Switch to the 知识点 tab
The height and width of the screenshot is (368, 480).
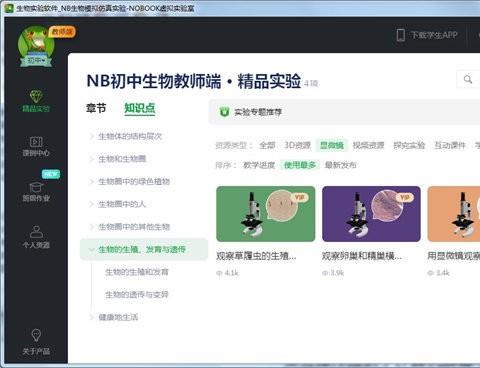click(140, 108)
